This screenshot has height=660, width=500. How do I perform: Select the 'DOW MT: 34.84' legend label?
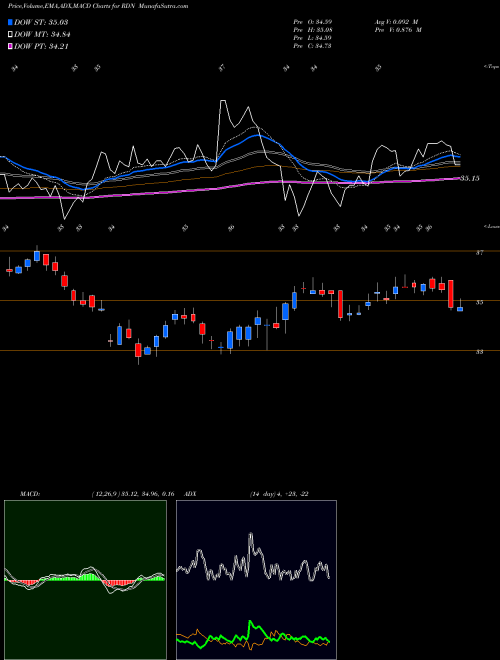(x=42, y=35)
